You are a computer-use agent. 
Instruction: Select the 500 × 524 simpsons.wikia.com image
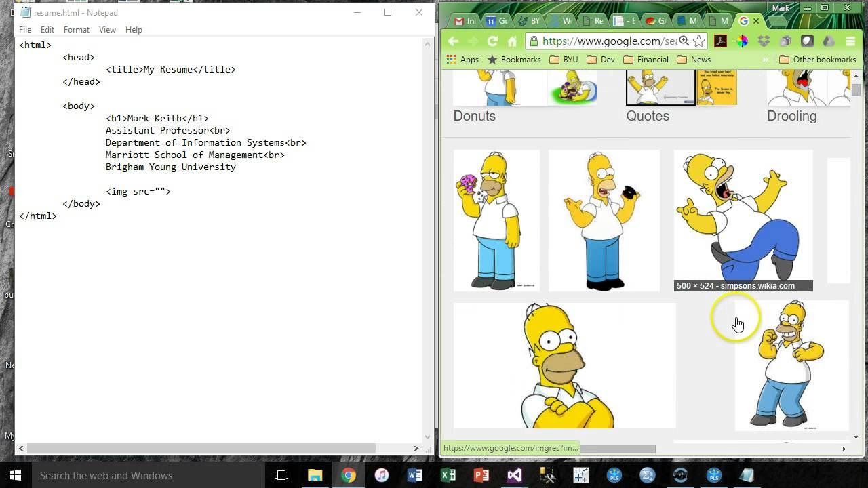coord(743,220)
